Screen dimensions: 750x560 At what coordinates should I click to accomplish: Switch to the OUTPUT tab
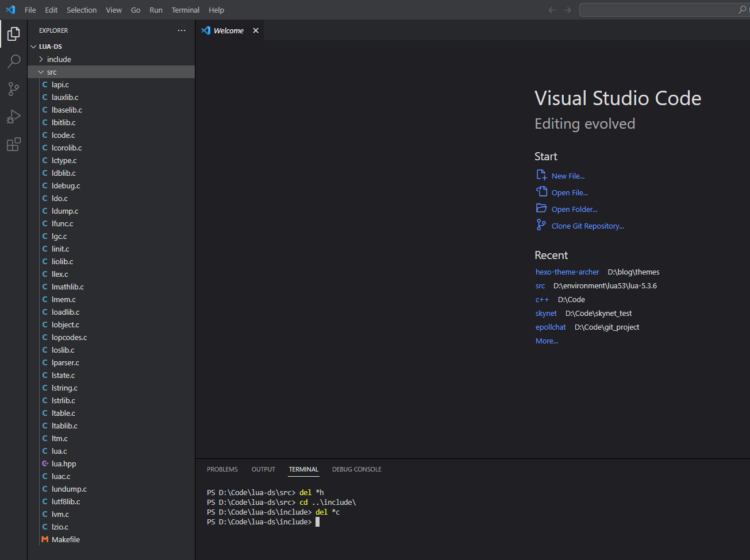(263, 469)
